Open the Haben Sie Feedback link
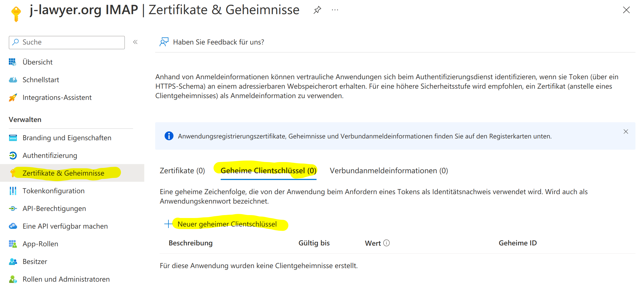Viewport: 644px width, 289px height. point(218,42)
